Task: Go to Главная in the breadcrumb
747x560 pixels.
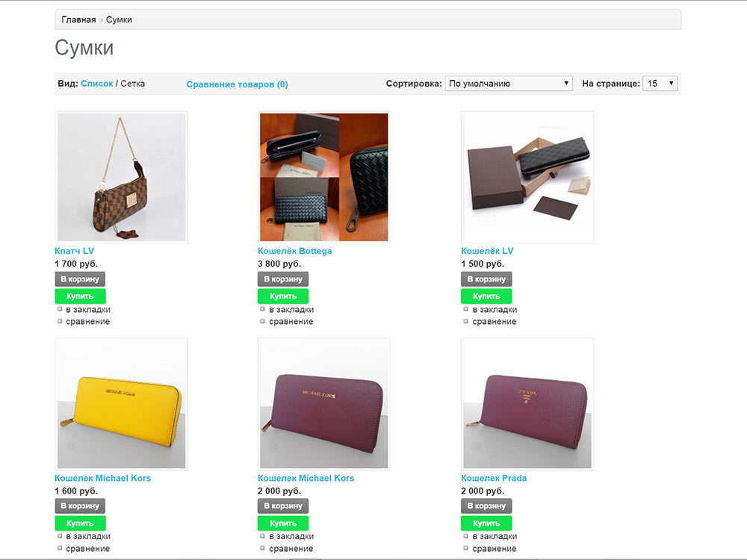Action: pos(78,19)
